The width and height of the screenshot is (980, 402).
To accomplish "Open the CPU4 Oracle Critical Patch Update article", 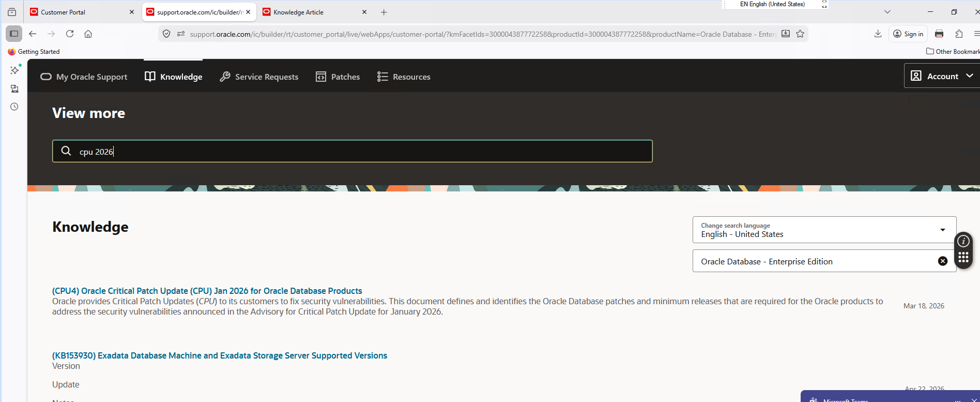I will point(207,291).
